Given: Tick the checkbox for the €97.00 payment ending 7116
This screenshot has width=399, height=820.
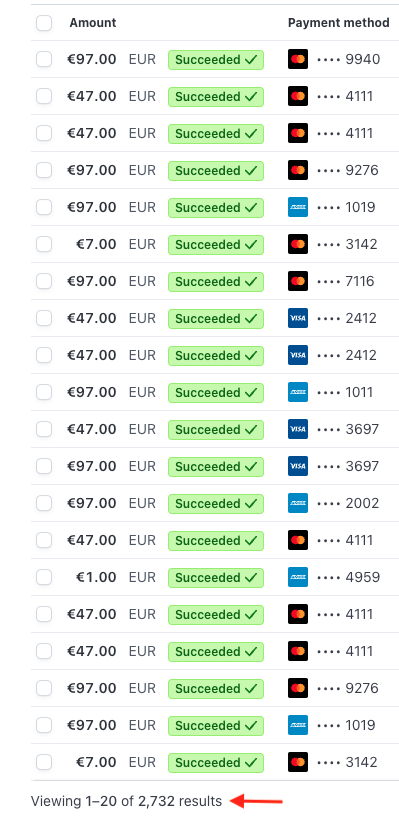Looking at the screenshot, I should [44, 281].
